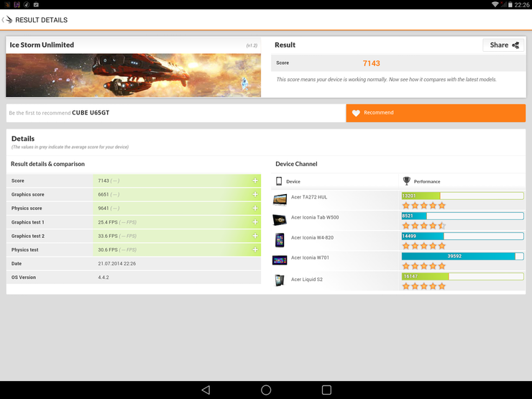This screenshot has height=399, width=532.
Task: Tap the 25.4 FPS value
Action: 108,222
